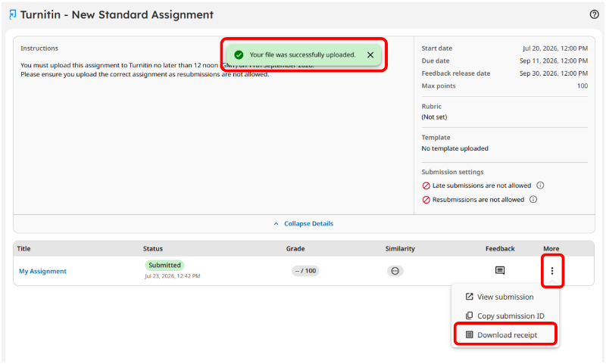This screenshot has height=364, width=606.
Task: Choose View submission from the menu
Action: [504, 297]
